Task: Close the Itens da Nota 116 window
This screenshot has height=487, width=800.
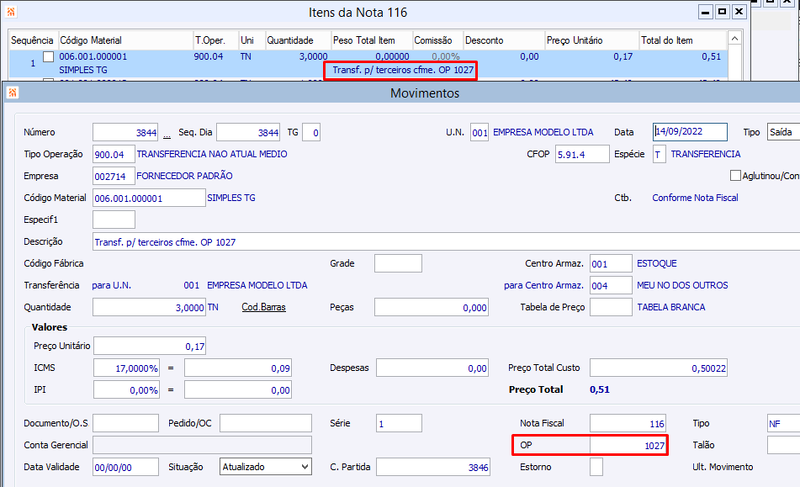Action: [x=739, y=11]
